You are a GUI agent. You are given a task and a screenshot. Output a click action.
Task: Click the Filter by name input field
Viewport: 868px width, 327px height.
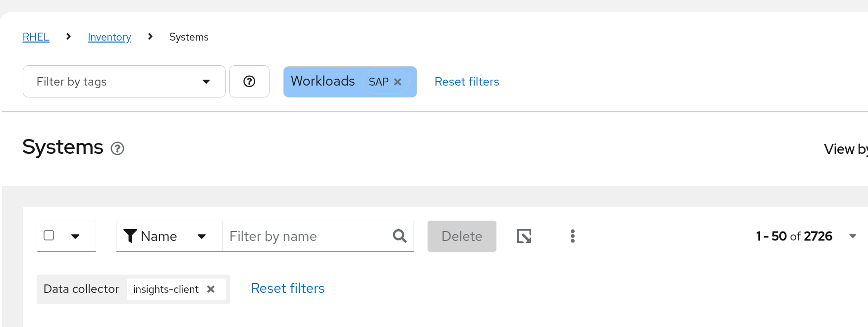pos(307,236)
